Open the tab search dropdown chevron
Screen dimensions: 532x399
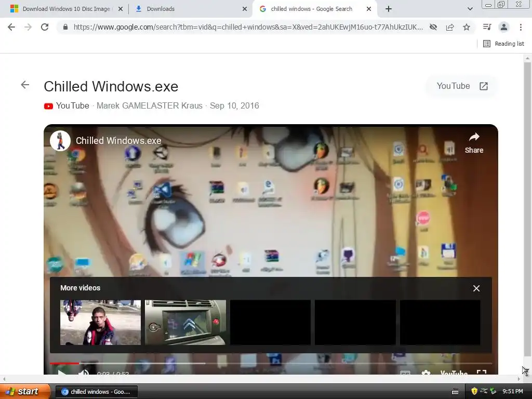[470, 9]
